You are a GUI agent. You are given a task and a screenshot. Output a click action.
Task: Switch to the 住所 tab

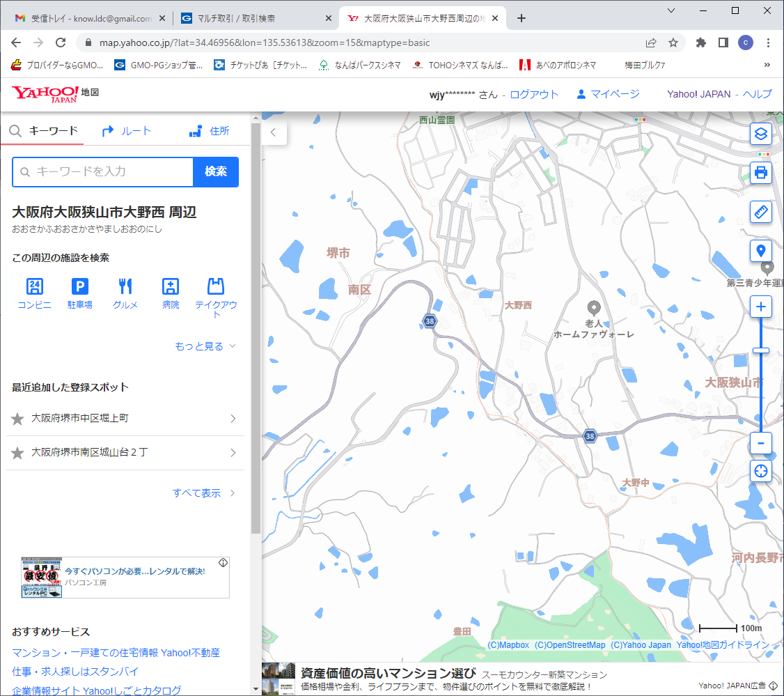pos(210,131)
